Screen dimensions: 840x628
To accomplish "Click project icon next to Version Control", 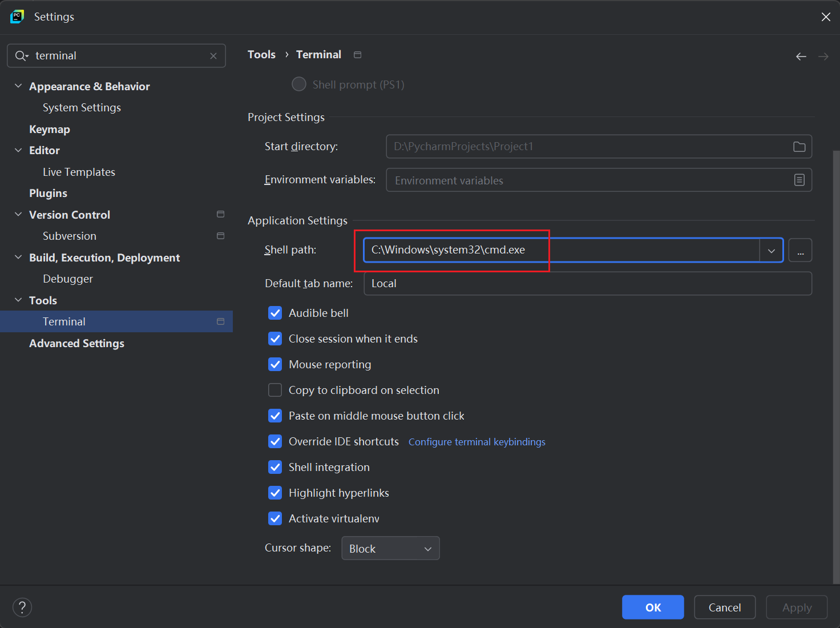I will pos(221,214).
